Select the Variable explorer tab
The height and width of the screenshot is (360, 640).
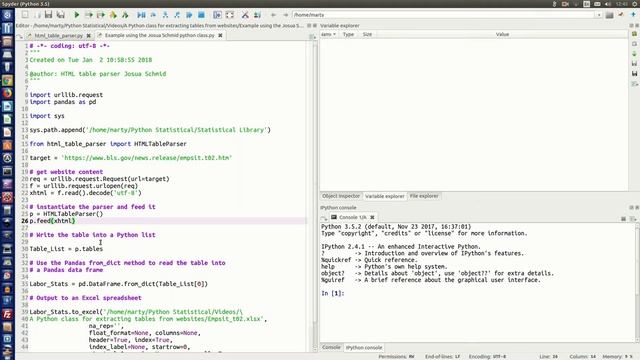[384, 196]
